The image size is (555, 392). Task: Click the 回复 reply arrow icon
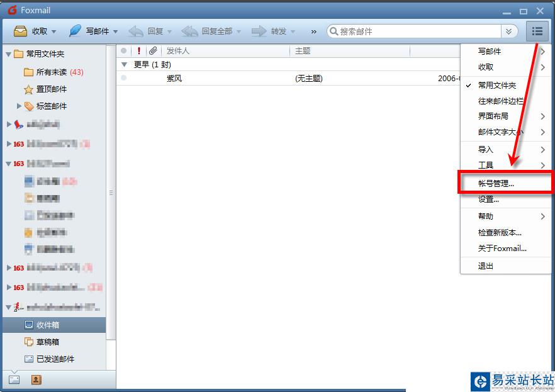click(136, 31)
